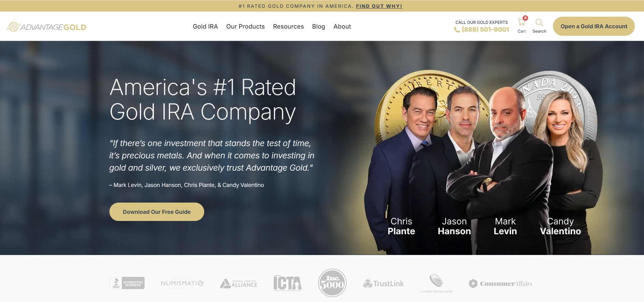Open the Our Products menu
This screenshot has height=302, width=644.
coord(245,27)
